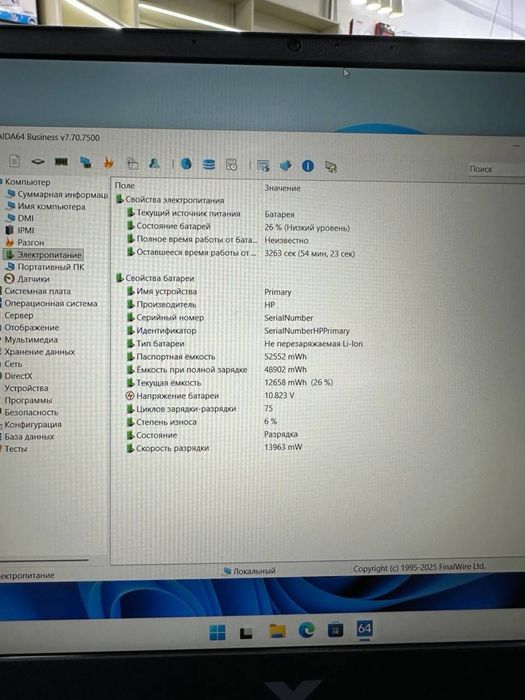This screenshot has height=700, width=525.
Task: Click the AIDA64 taskbar icon
Action: coord(364,629)
